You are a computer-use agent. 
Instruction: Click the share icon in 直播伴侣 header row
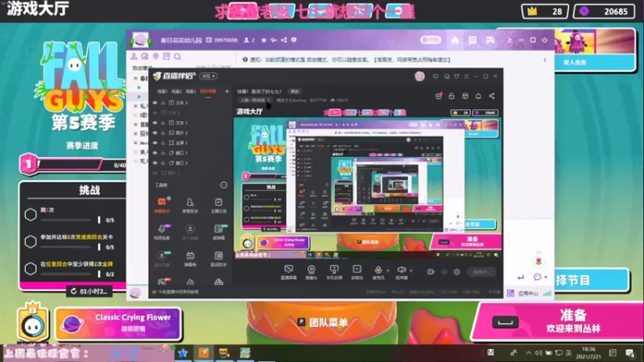tap(492, 96)
